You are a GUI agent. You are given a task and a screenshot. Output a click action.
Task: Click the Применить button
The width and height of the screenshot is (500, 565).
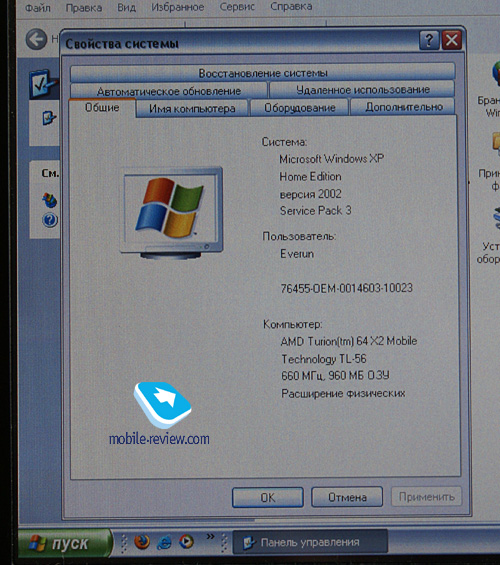pos(427,497)
